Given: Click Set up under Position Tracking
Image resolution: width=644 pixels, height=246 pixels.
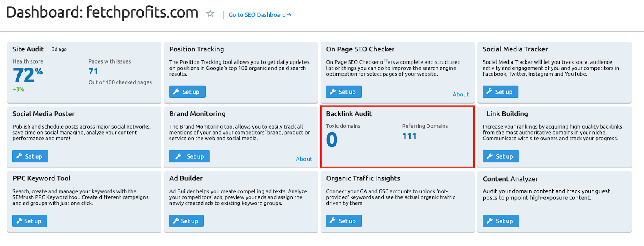Looking at the screenshot, I should [187, 92].
